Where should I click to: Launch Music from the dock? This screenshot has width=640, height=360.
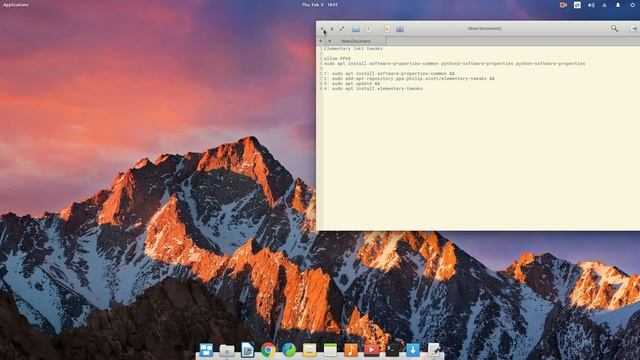(351, 350)
